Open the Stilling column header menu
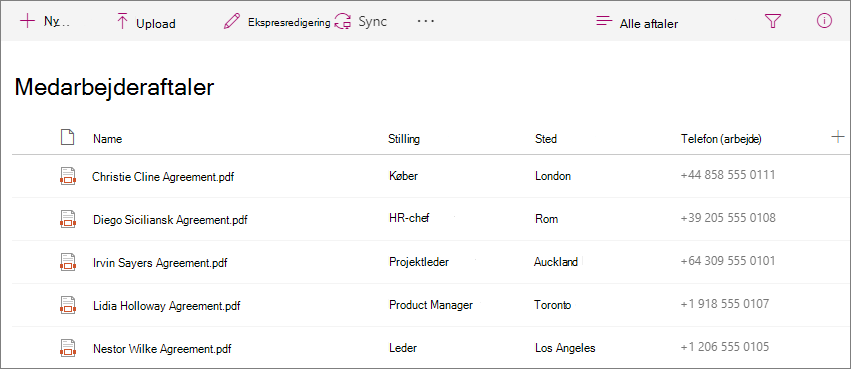The image size is (851, 369). coord(404,139)
